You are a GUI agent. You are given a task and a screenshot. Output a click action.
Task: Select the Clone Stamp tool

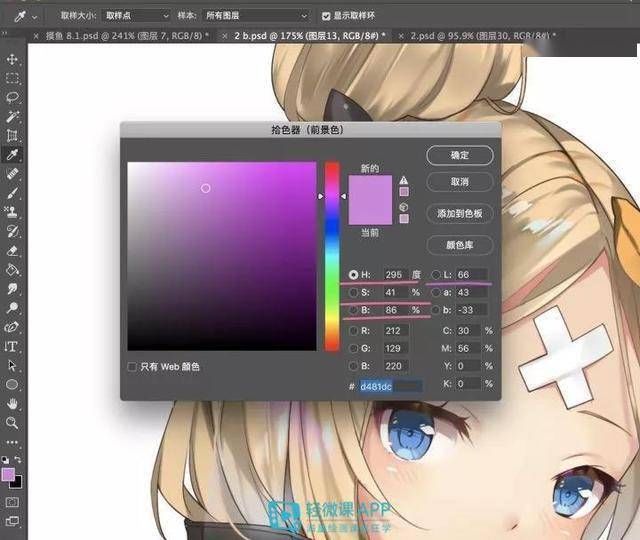pos(12,212)
